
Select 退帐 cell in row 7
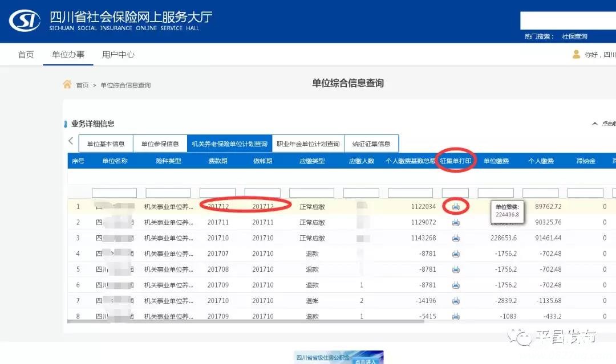[x=312, y=301]
